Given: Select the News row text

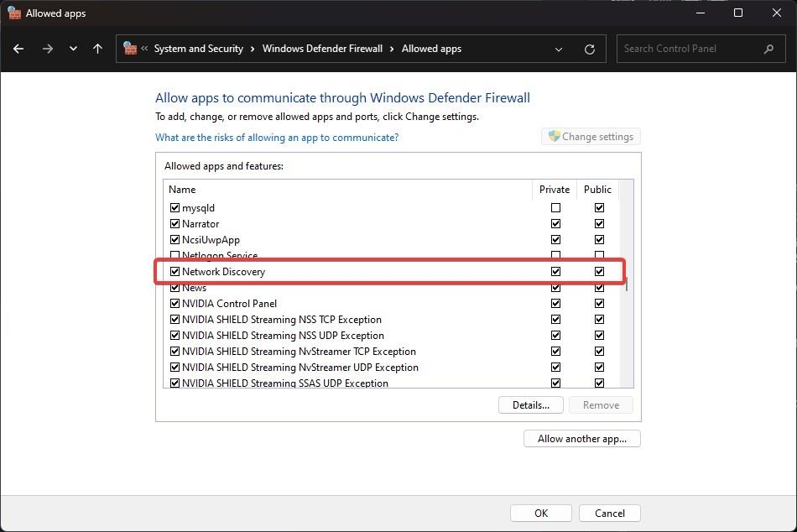Looking at the screenshot, I should 194,287.
